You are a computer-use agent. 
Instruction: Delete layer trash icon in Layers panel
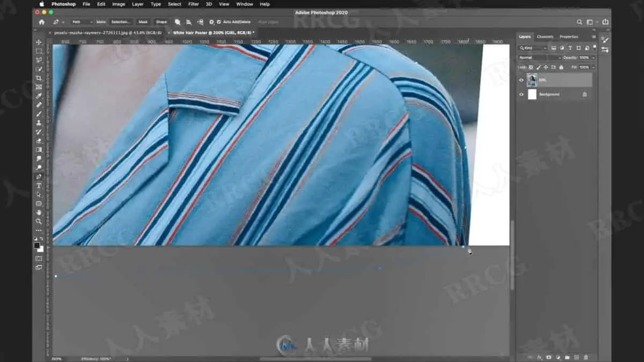tap(586, 357)
